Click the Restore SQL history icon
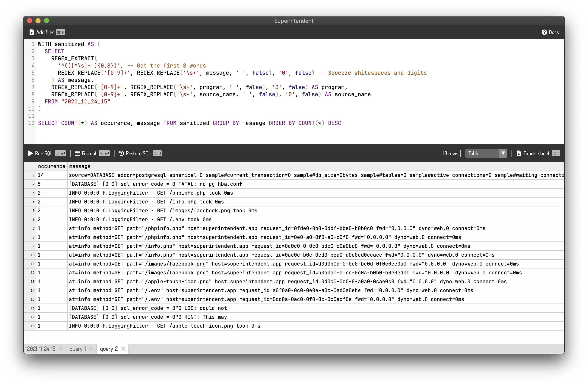588x385 pixels. [121, 153]
